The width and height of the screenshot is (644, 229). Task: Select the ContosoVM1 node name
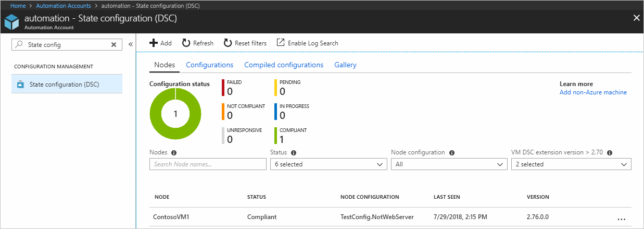[170, 217]
